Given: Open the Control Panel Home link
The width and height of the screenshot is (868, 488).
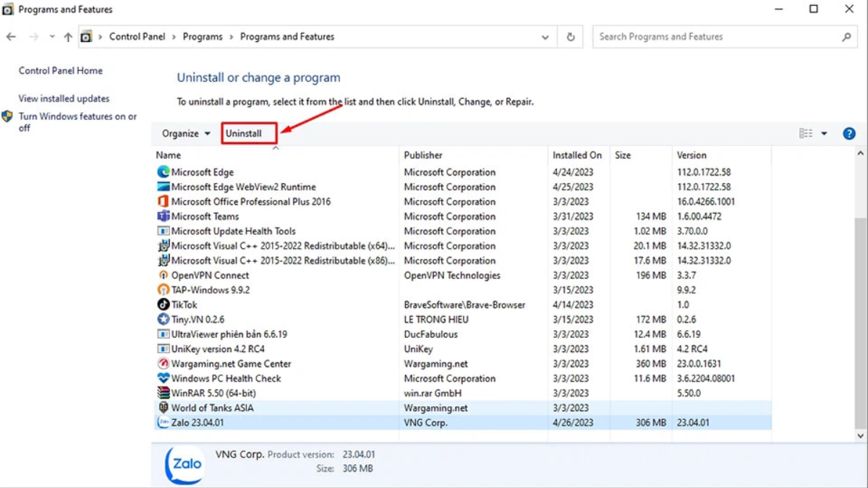Looking at the screenshot, I should click(61, 71).
